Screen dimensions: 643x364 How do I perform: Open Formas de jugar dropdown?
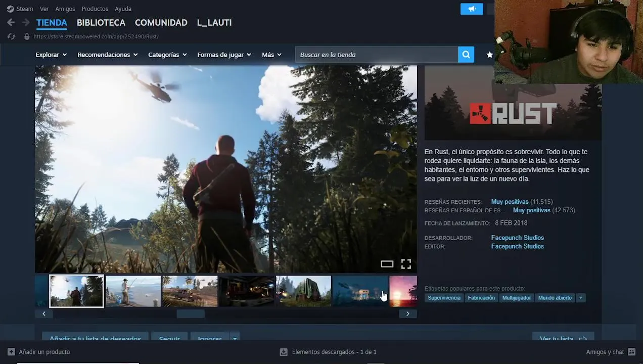tap(224, 55)
